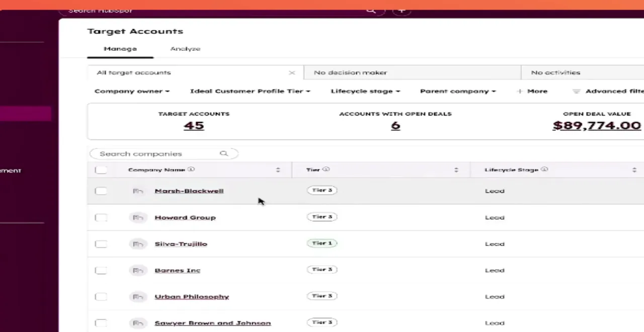Open Sawyer Brown and Johnson company link
Screen dimensions: 644x332
pyautogui.click(x=212, y=323)
